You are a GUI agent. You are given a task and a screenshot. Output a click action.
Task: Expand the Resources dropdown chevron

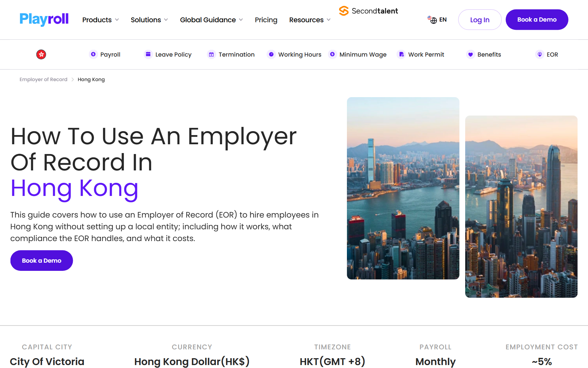[329, 20]
